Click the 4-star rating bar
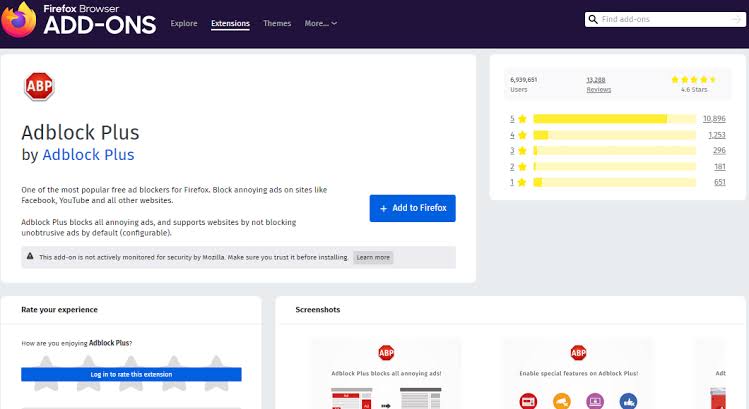The image size is (749, 409). coord(614,135)
